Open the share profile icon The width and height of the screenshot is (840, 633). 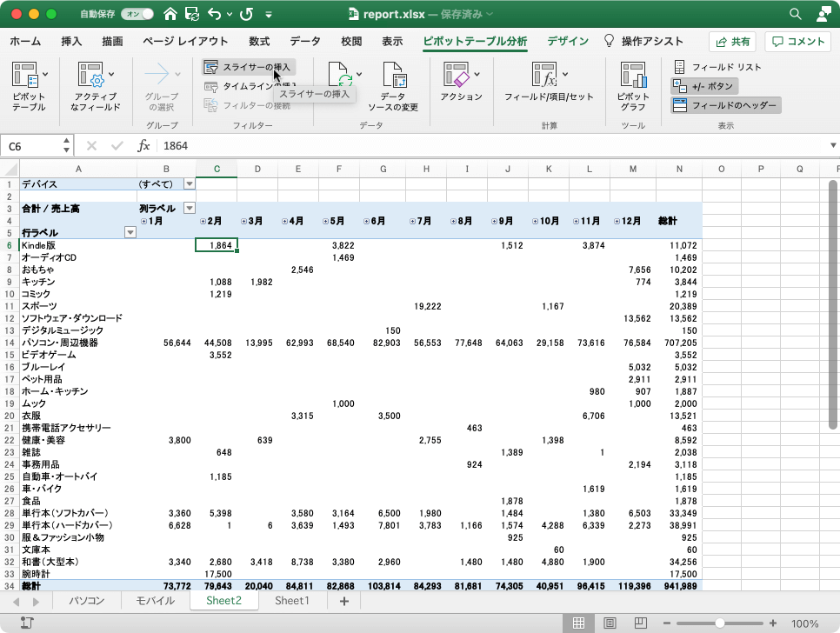click(x=823, y=14)
